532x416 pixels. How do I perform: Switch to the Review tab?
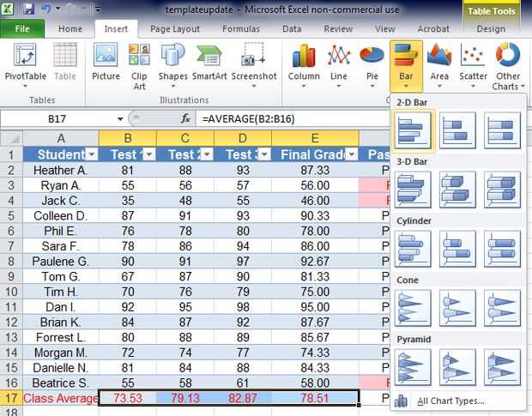(338, 29)
